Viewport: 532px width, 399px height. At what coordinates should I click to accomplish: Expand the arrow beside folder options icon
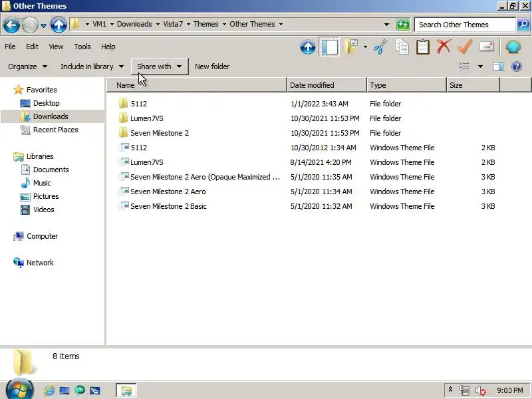pyautogui.click(x=365, y=47)
